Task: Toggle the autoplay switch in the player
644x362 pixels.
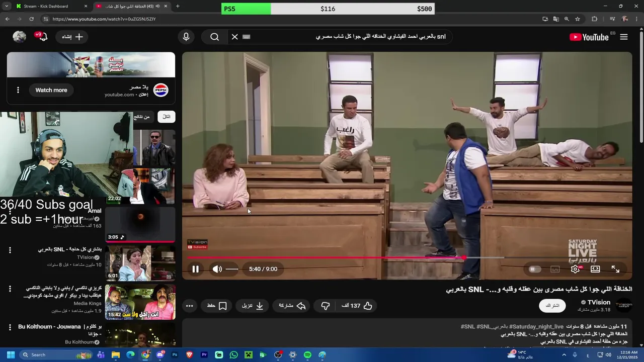Action: (x=534, y=269)
